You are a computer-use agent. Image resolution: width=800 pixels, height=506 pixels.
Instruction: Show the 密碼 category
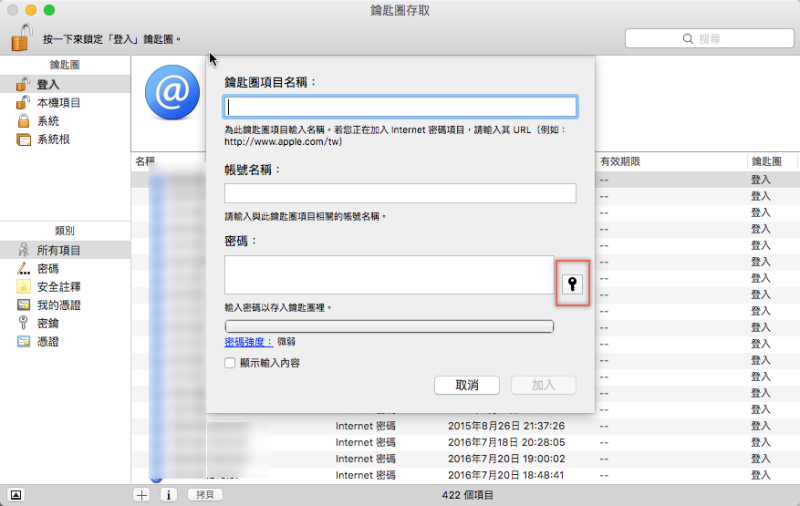(x=65, y=268)
